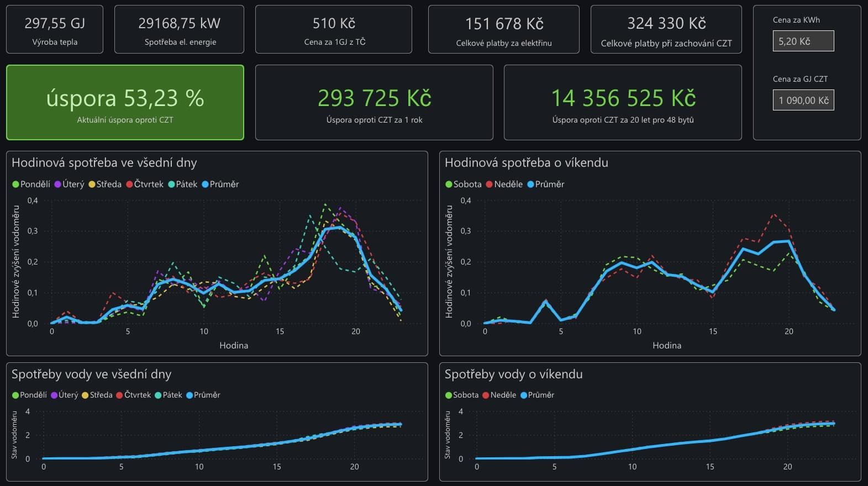868x486 pixels.
Task: Select the green úspora 53,23 % card
Action: pos(125,103)
